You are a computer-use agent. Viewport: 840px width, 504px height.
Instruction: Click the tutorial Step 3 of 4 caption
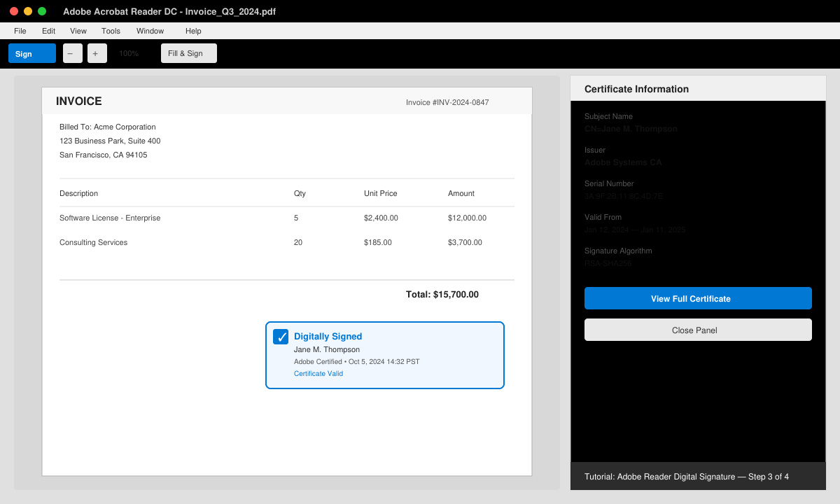(x=687, y=477)
